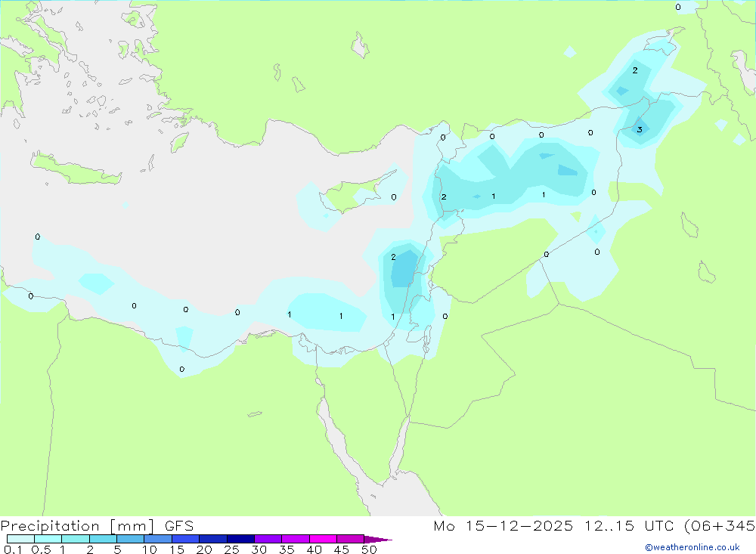756x554 pixels.
Task: Click the date text 'Mo 15-12-2025'
Action: (503, 525)
